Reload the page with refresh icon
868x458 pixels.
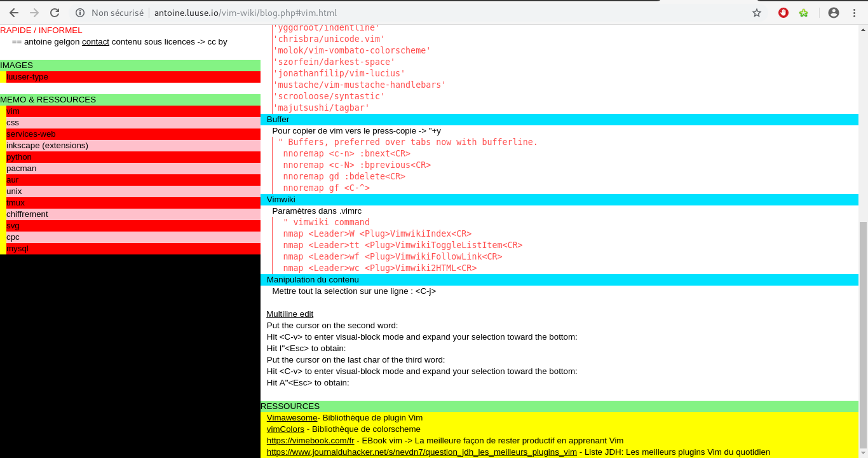pyautogui.click(x=55, y=13)
